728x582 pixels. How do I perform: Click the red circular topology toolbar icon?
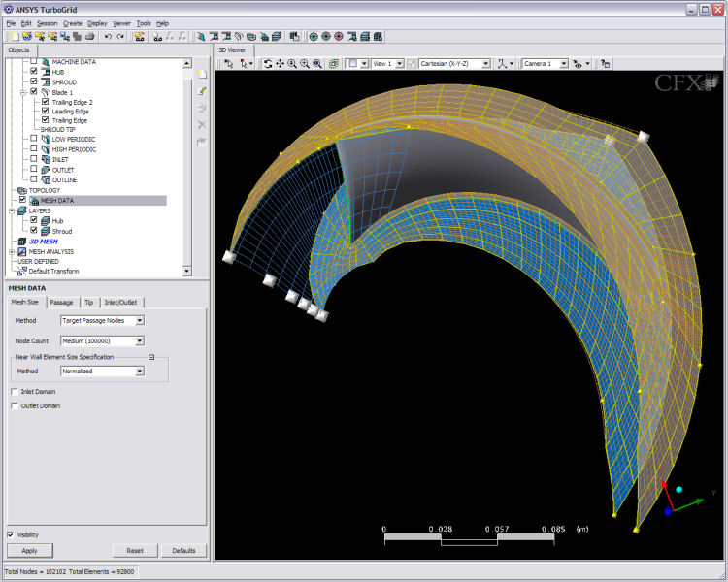point(339,37)
